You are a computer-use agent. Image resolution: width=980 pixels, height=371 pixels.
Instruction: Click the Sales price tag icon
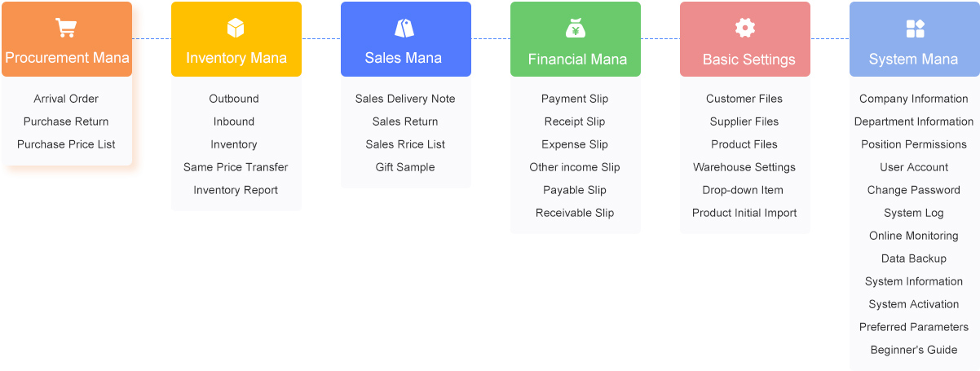click(405, 29)
